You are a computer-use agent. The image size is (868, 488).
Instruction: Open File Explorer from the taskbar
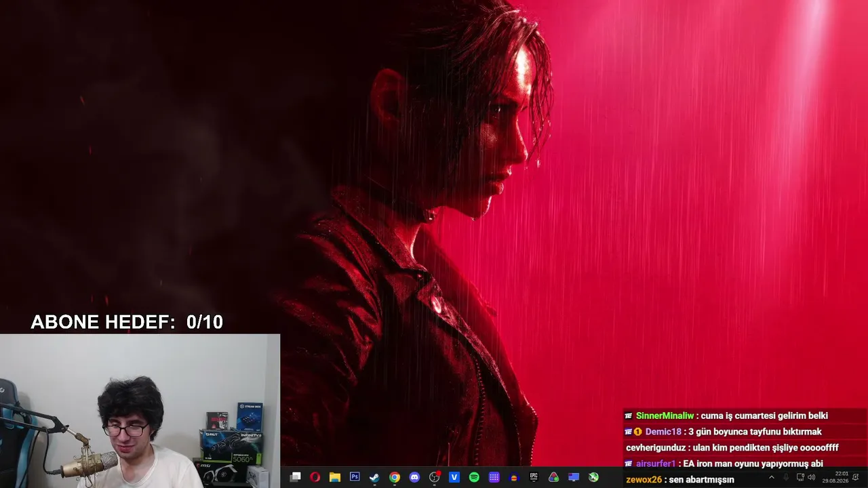click(x=335, y=477)
